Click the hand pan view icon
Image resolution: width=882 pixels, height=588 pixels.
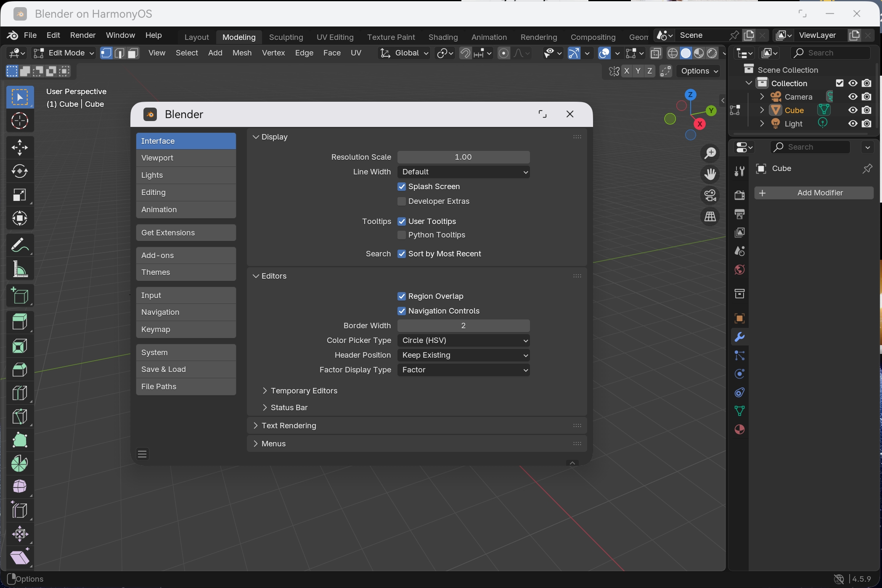710,174
